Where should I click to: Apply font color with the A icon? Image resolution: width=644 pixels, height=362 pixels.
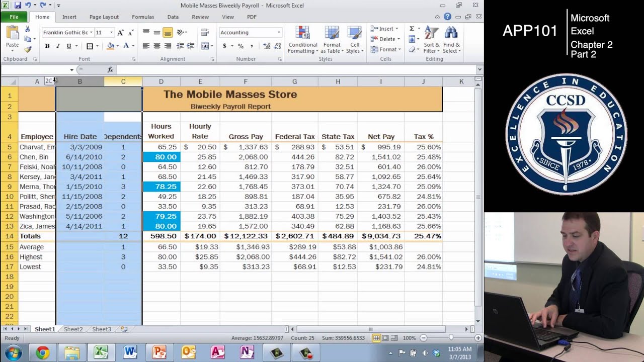tap(126, 46)
